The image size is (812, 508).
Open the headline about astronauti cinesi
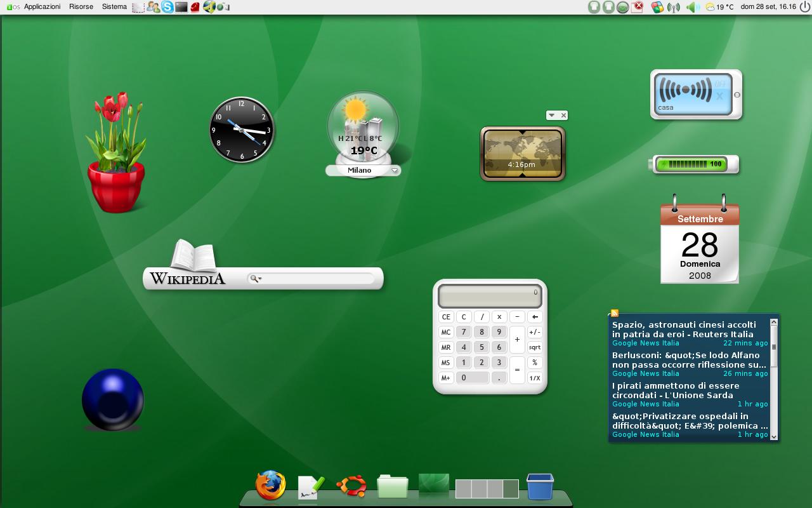[x=684, y=329]
